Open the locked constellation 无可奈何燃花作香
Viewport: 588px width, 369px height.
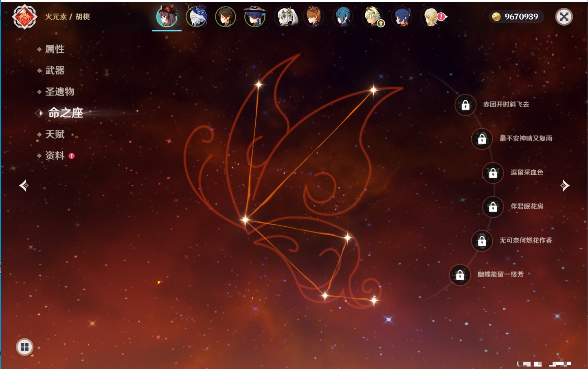coord(482,241)
